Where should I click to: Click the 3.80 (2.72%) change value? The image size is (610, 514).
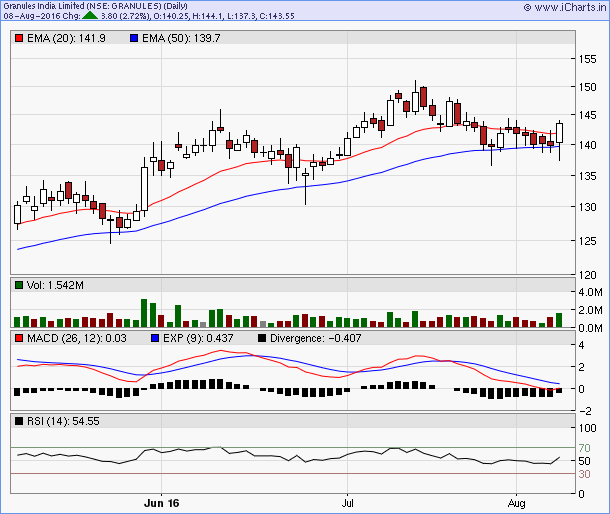pos(125,16)
